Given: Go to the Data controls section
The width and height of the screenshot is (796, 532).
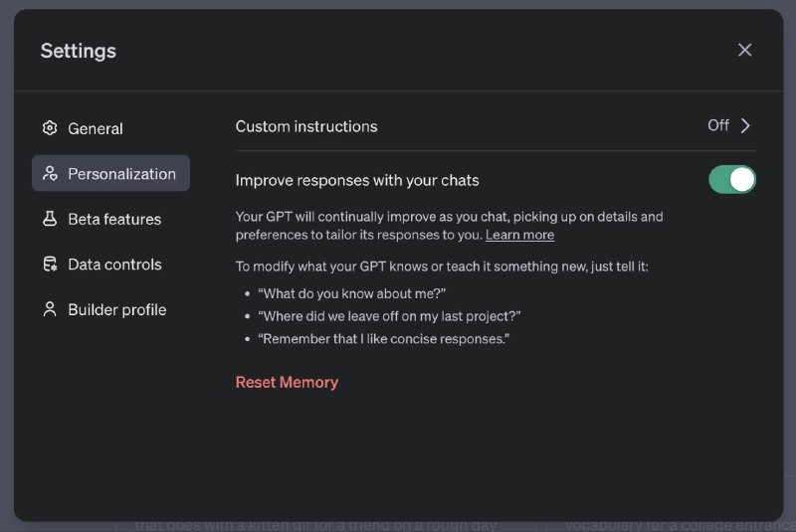Looking at the screenshot, I should pos(114,265).
